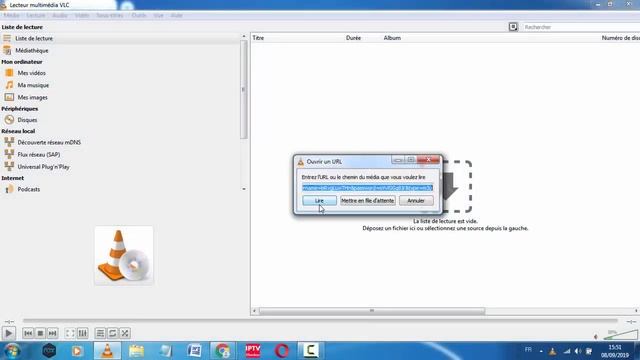Open the media player taskbar icon
The width and height of the screenshot is (640, 360).
coord(77,351)
